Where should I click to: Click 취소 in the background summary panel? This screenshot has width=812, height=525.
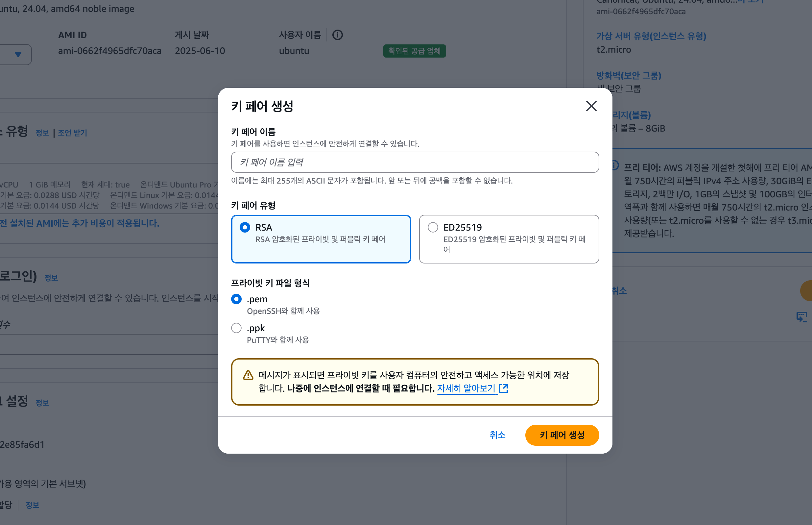point(619,290)
